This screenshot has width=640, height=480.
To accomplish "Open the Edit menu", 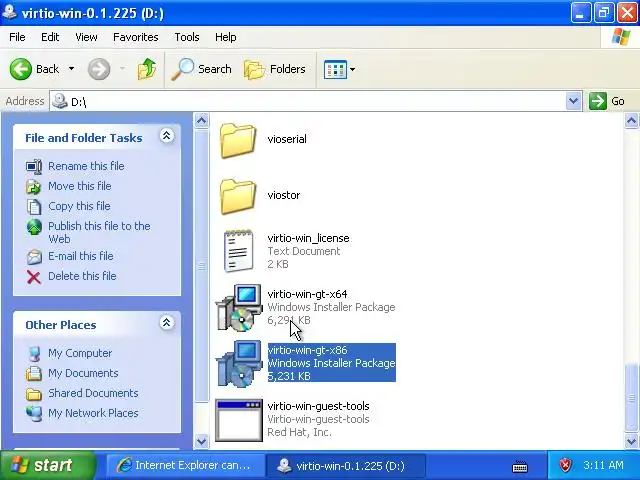I will pos(50,37).
